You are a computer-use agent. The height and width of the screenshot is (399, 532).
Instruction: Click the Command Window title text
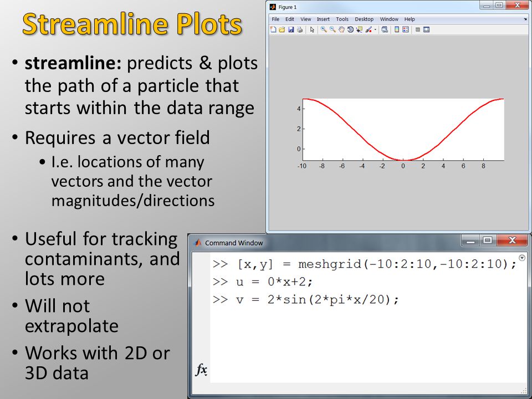[x=234, y=243]
